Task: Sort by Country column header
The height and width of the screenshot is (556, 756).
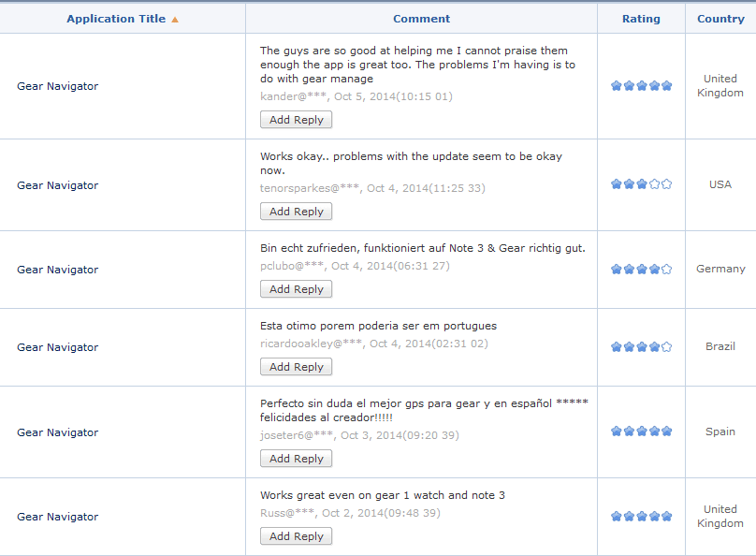Action: click(x=720, y=19)
